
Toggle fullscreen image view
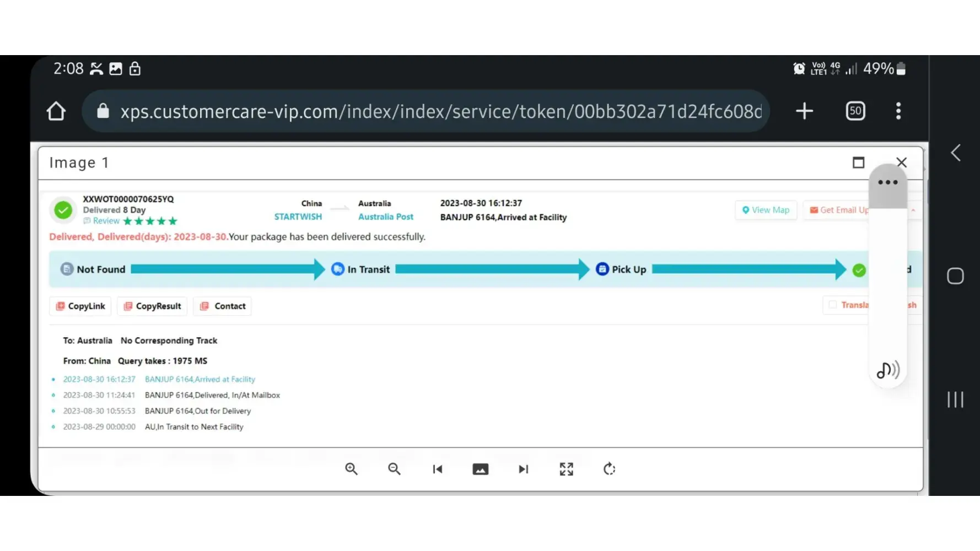(x=566, y=469)
